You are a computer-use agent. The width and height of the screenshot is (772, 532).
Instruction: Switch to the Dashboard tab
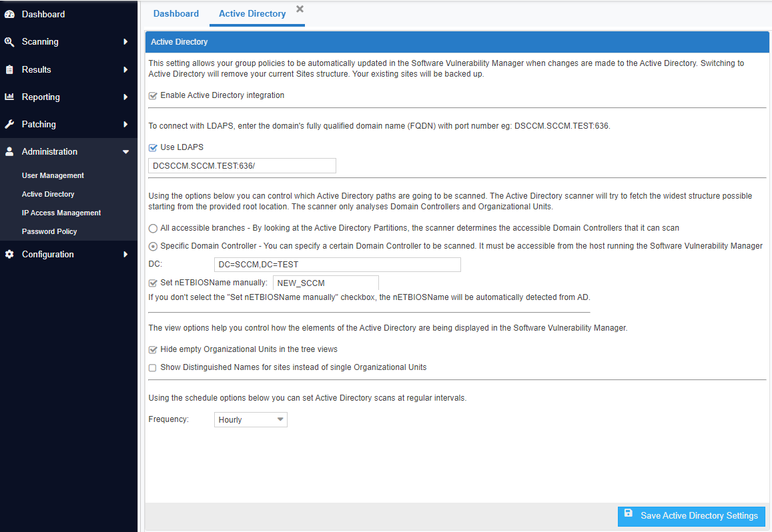coord(176,13)
